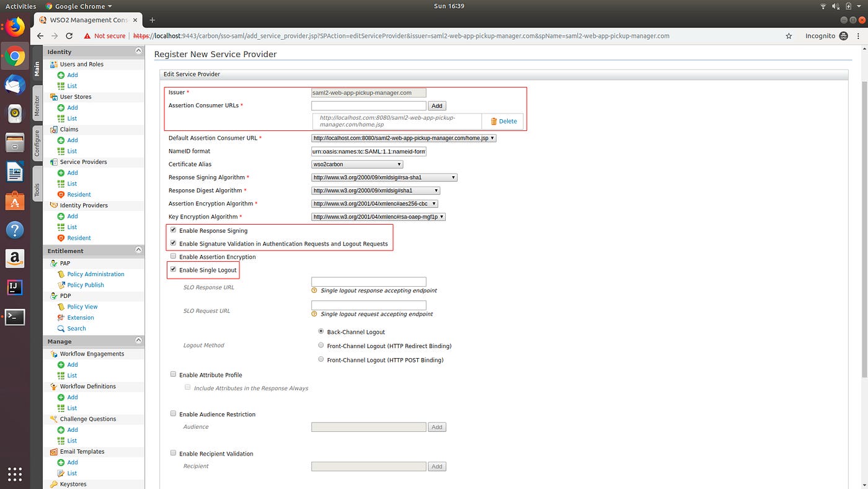The image size is (868, 489).
Task: Toggle Enable Signature Validation checkbox
Action: click(173, 243)
